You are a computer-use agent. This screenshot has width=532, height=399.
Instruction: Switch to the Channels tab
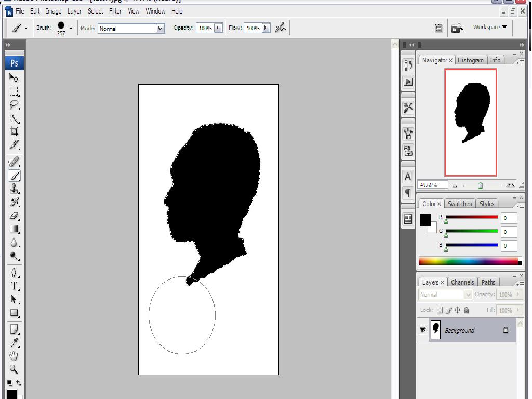coord(462,282)
